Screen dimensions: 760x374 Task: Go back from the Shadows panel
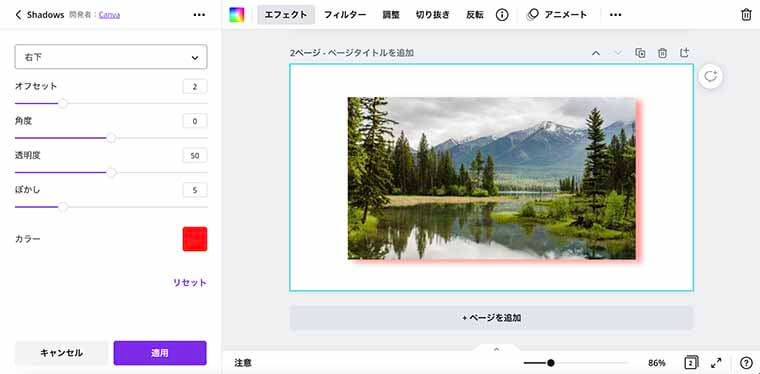point(18,15)
